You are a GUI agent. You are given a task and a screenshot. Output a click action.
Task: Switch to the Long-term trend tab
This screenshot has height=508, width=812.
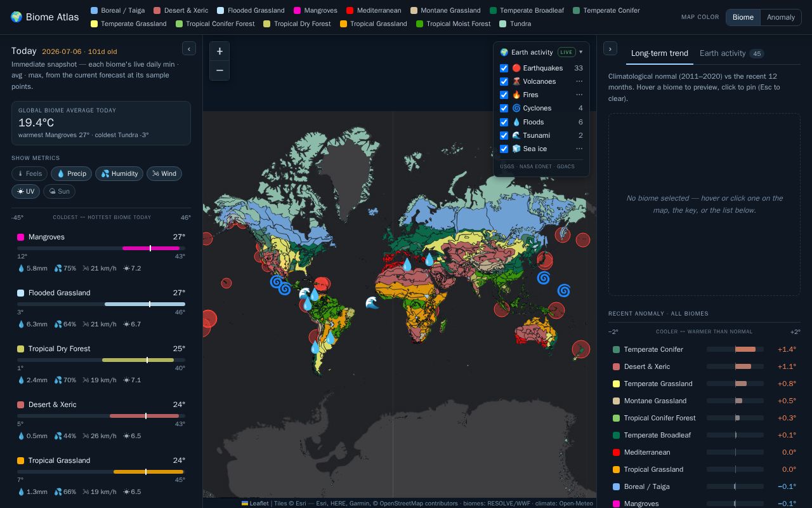click(x=660, y=53)
